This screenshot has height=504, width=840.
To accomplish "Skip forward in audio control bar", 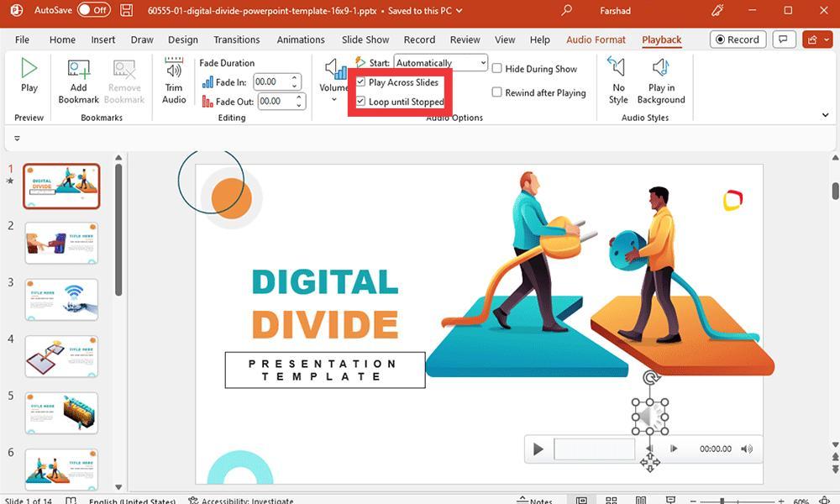I will coord(674,449).
